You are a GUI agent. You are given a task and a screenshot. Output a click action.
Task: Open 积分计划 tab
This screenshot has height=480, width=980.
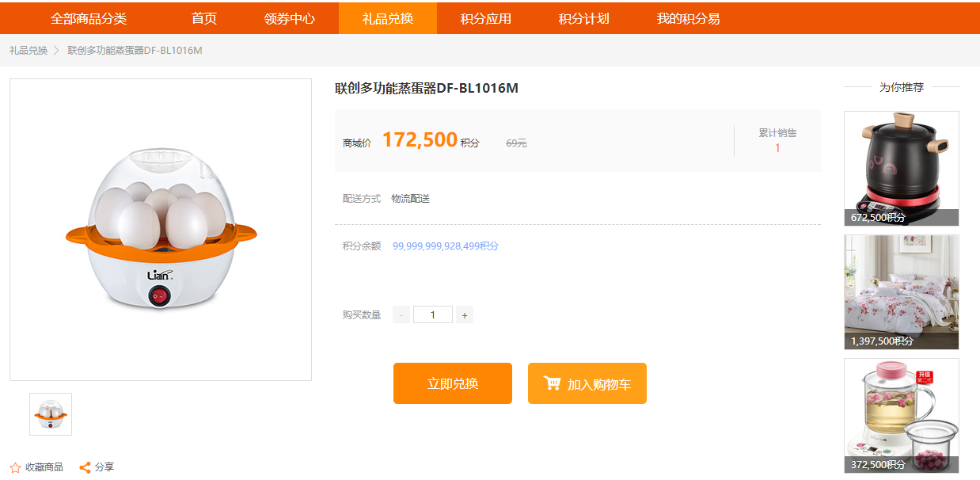click(584, 18)
